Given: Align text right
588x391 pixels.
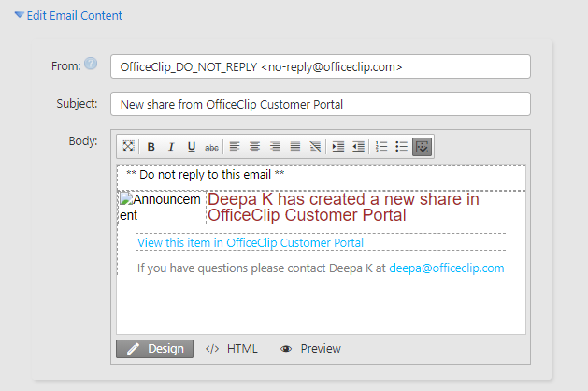Looking at the screenshot, I should (275, 146).
